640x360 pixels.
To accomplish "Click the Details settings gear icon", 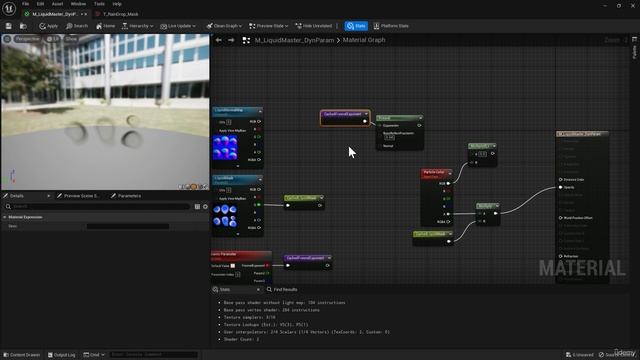I will [x=205, y=207].
